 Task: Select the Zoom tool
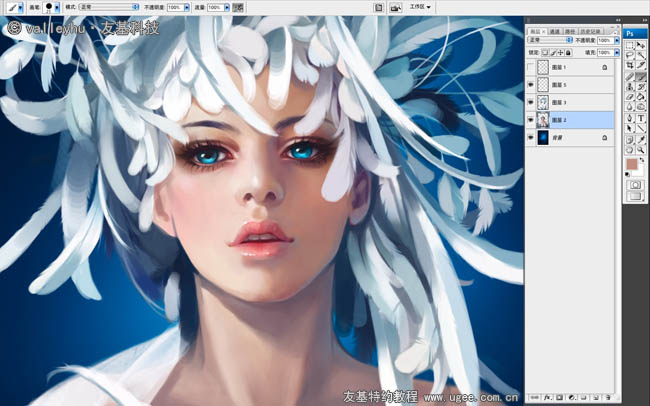click(x=641, y=149)
